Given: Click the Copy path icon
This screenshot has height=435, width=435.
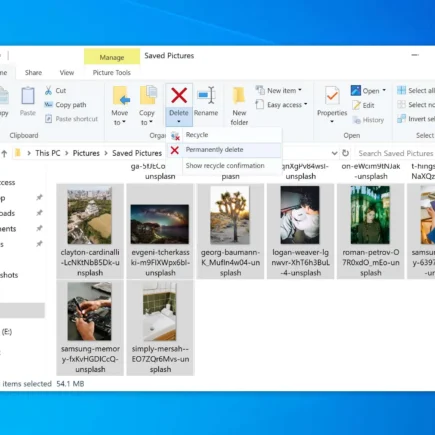Looking at the screenshot, I should (49, 105).
